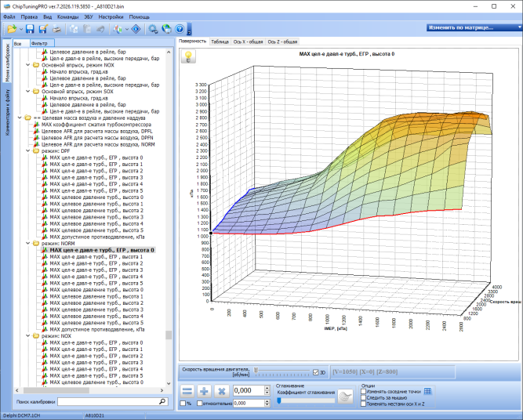Open the Правка menu
523x420 pixels.
[x=29, y=16]
